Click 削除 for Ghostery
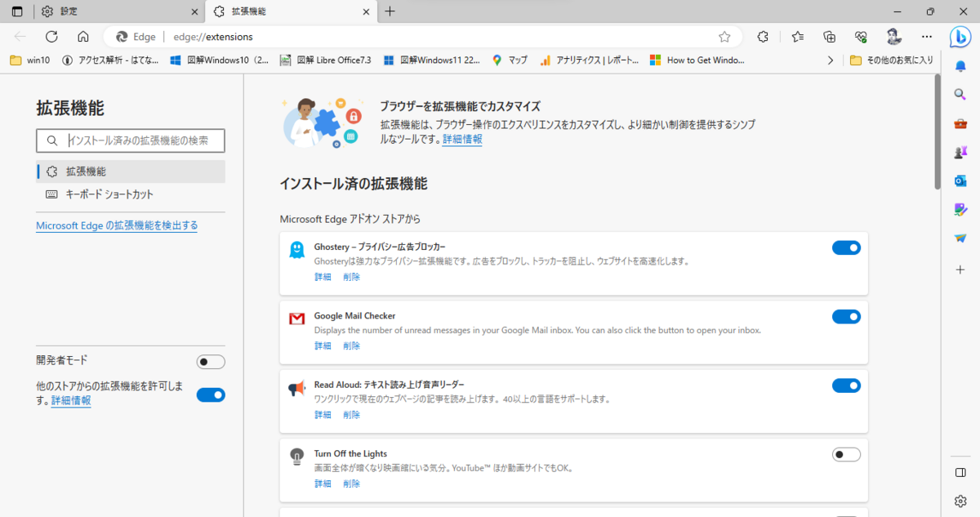This screenshot has height=517, width=980. tap(351, 277)
